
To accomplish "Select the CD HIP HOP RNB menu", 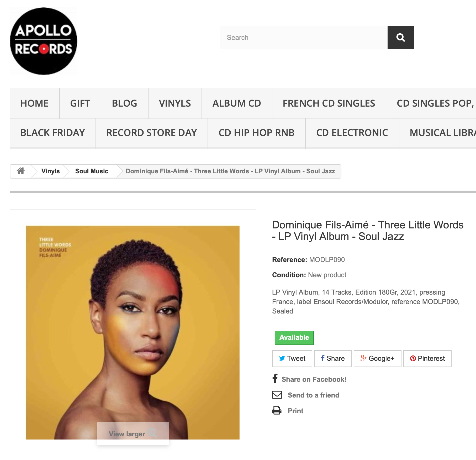I will pos(257,133).
